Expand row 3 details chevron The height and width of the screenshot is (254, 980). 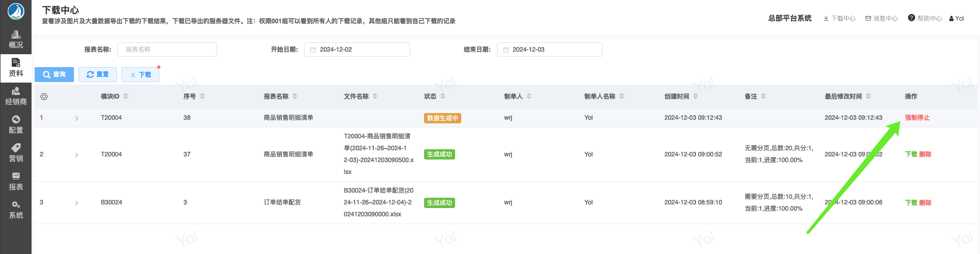(x=77, y=203)
